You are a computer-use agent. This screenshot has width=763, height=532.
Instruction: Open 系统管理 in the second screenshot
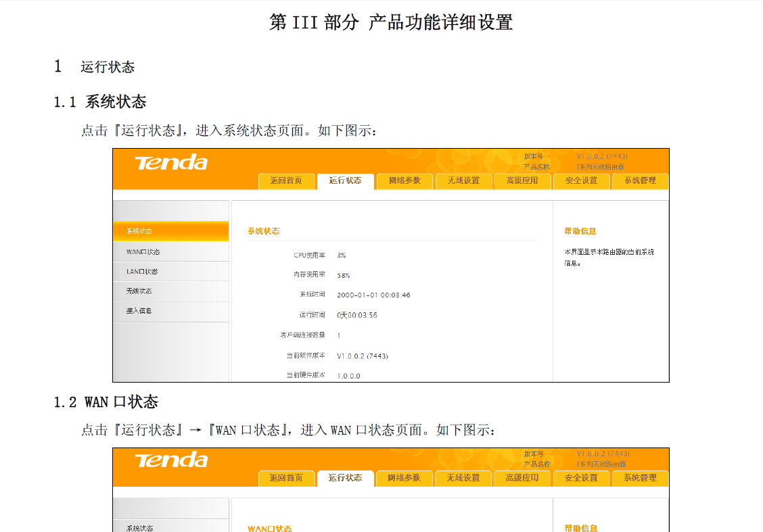pyautogui.click(x=639, y=478)
